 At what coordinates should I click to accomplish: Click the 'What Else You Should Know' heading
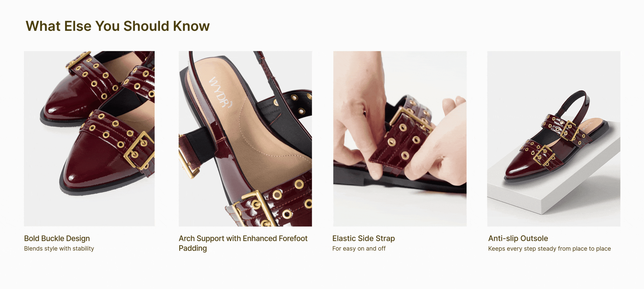117,26
